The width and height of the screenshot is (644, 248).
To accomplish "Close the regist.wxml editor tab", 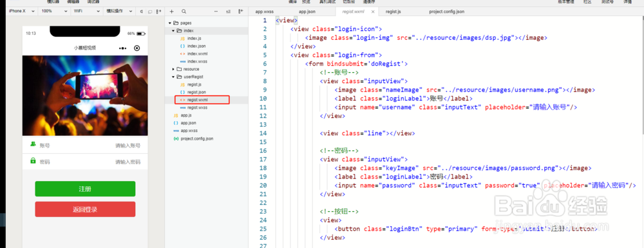I will click(373, 12).
